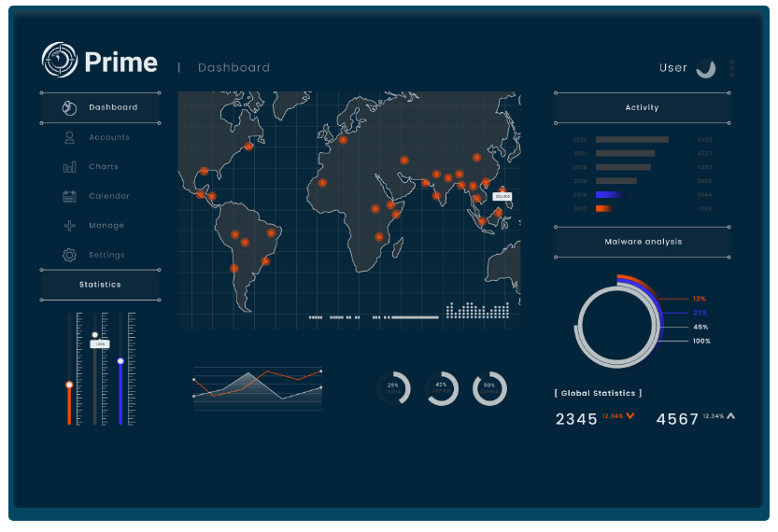The image size is (778, 532).
Task: Click the white up chevron next to 4567
Action: (730, 416)
